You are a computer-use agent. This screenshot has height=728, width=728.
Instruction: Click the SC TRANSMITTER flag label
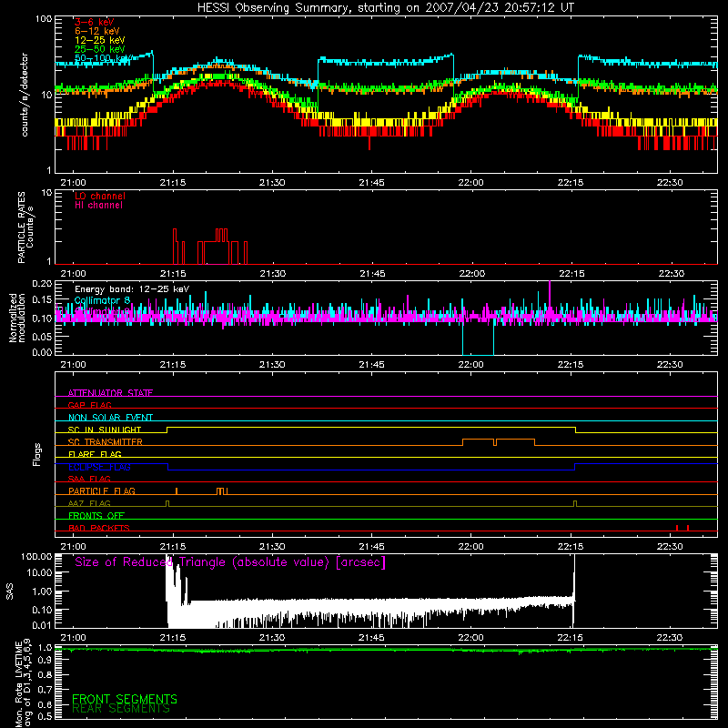click(x=106, y=441)
